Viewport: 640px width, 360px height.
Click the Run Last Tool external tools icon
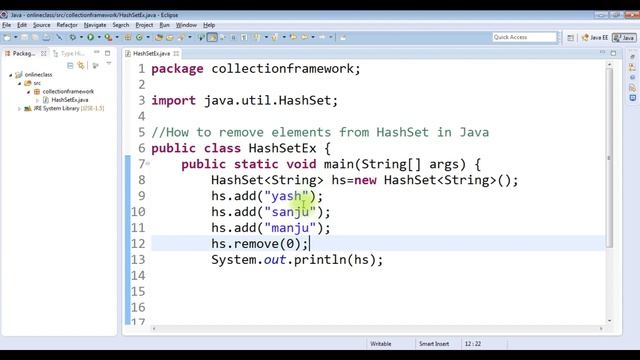coord(109,38)
